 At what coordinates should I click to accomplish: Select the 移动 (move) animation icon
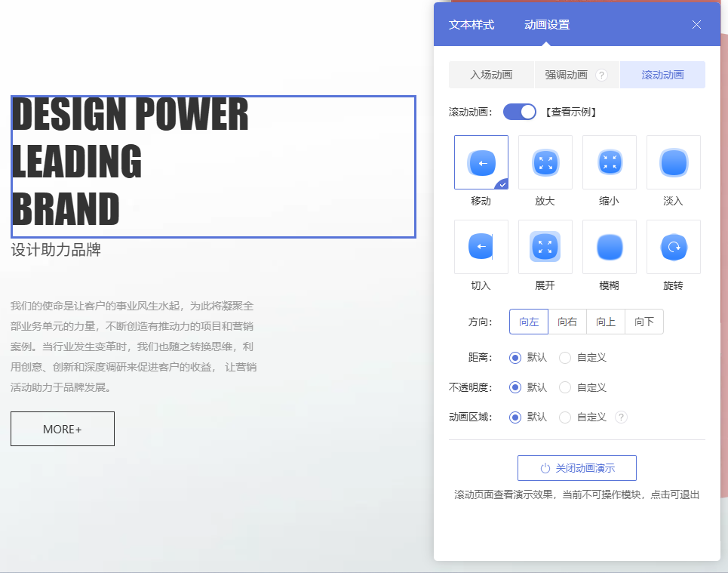pyautogui.click(x=481, y=162)
